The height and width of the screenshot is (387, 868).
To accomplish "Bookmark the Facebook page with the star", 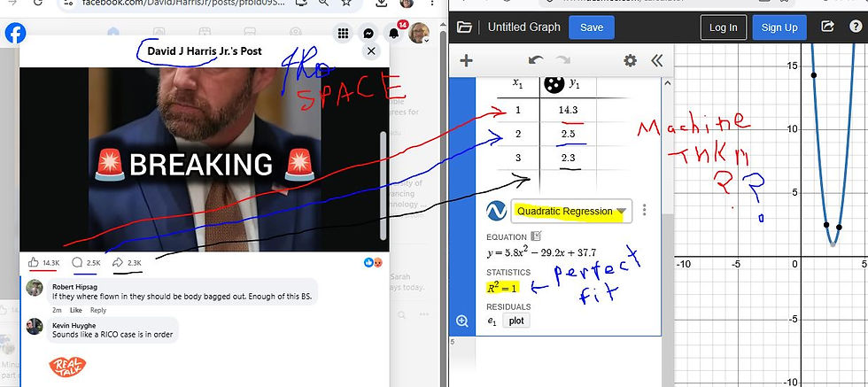I will (346, 3).
